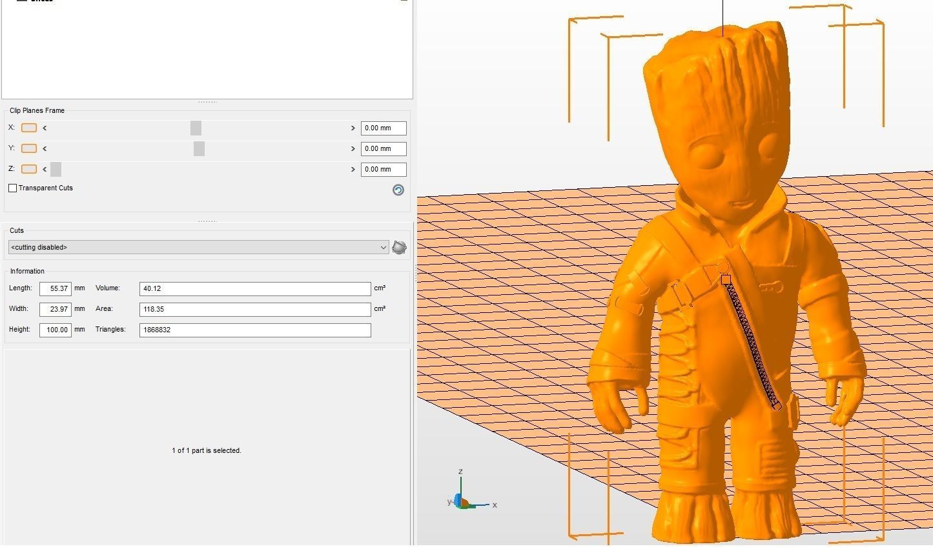Increase the X clip plane with right arrow
The image size is (933, 560).
pos(353,128)
